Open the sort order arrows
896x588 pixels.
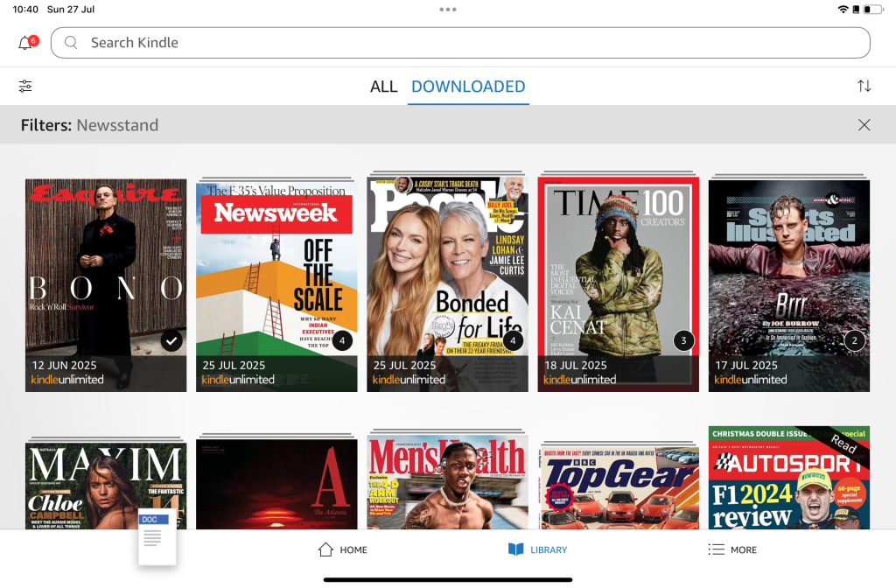(x=864, y=87)
